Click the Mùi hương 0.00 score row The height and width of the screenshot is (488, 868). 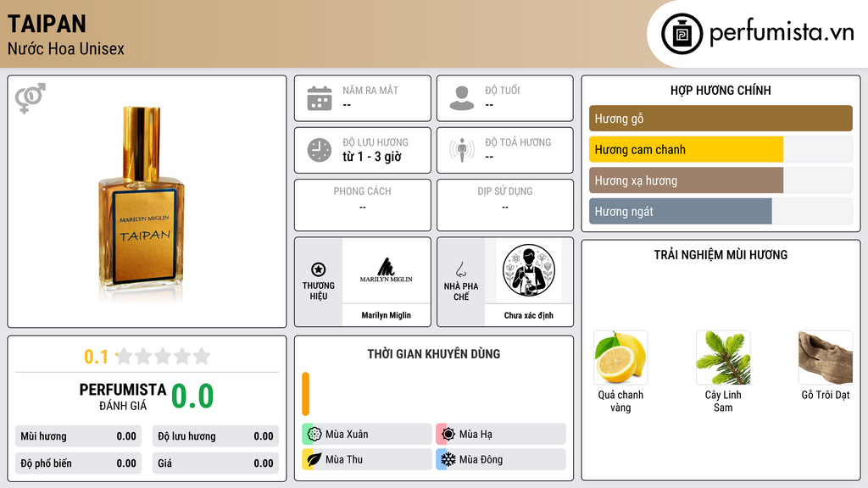click(x=78, y=436)
